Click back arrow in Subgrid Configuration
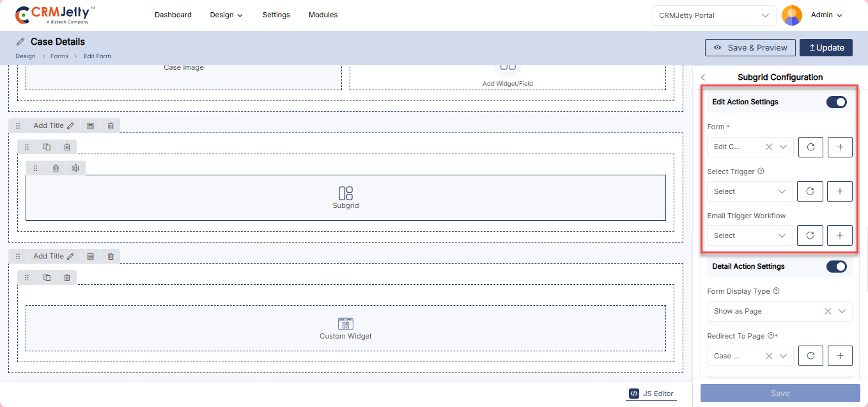Viewport: 868px width, 407px height. point(703,77)
